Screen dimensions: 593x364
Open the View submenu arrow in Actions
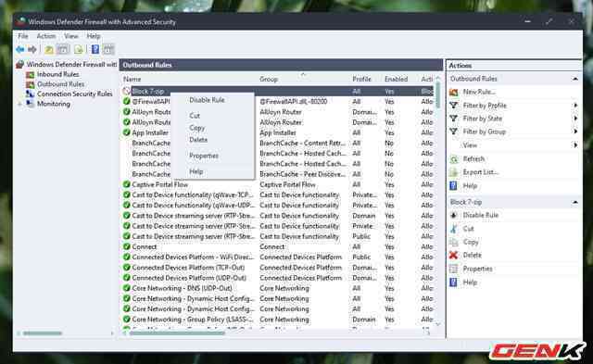click(x=575, y=145)
